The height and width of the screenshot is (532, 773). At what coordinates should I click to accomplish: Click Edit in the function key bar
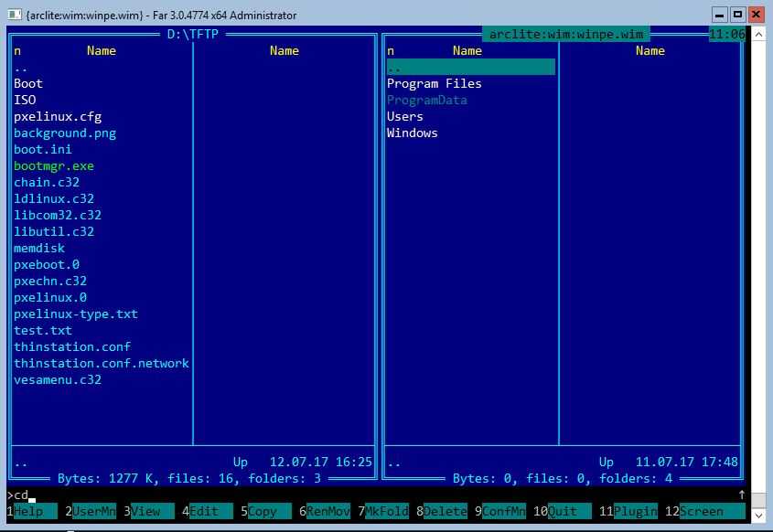point(204,512)
